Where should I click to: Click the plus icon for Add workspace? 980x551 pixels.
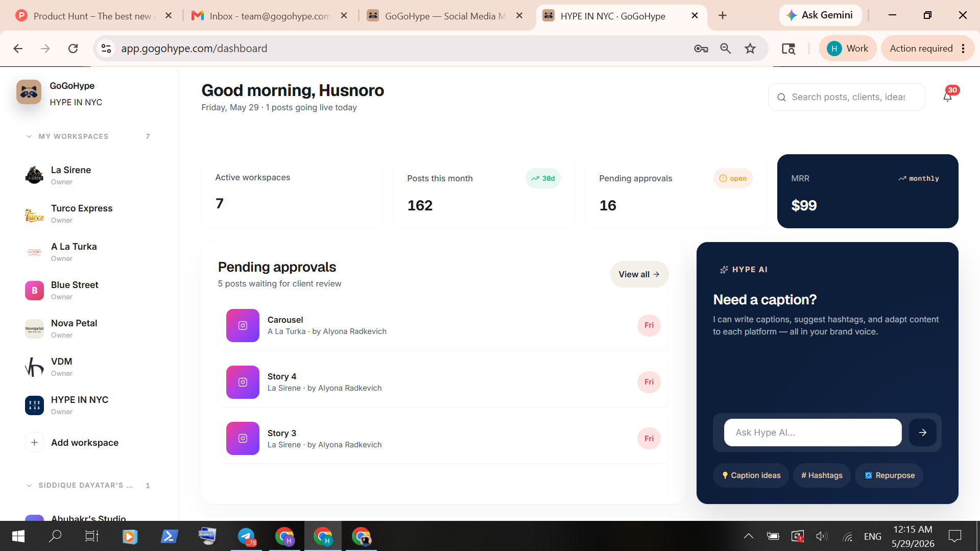[34, 443]
